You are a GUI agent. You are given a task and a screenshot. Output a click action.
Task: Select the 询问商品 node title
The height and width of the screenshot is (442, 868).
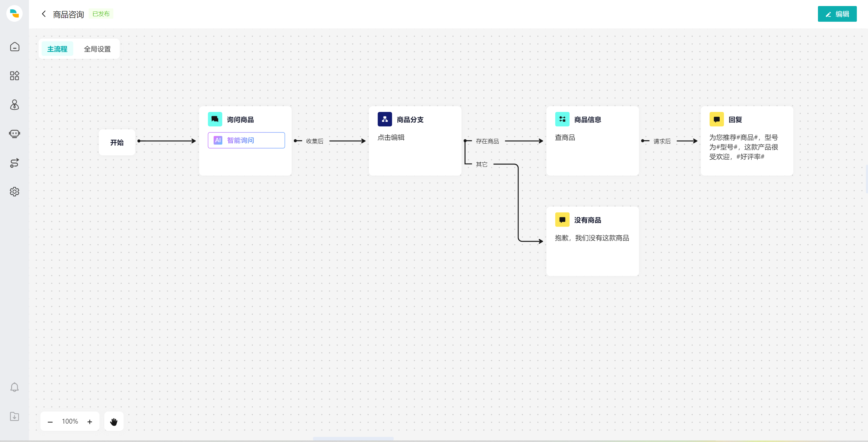tap(240, 120)
